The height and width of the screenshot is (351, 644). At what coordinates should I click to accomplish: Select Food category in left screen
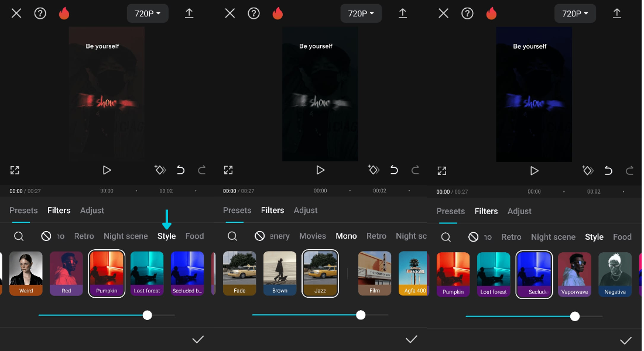coord(195,236)
